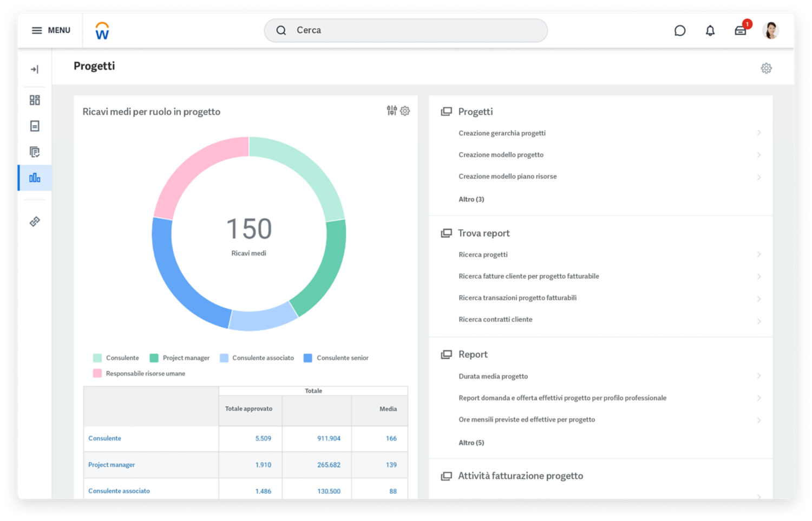
Task: Click the 1.910 Project manager value
Action: (x=263, y=465)
